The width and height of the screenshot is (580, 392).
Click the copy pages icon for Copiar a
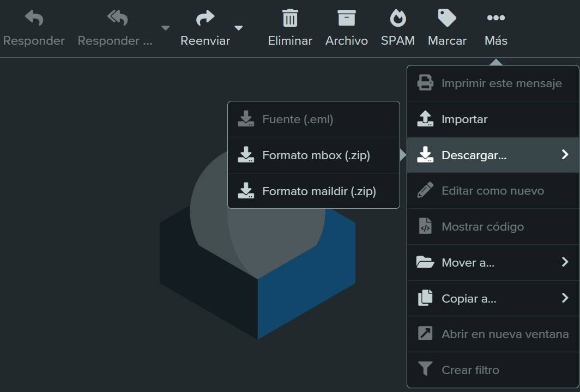[425, 298]
